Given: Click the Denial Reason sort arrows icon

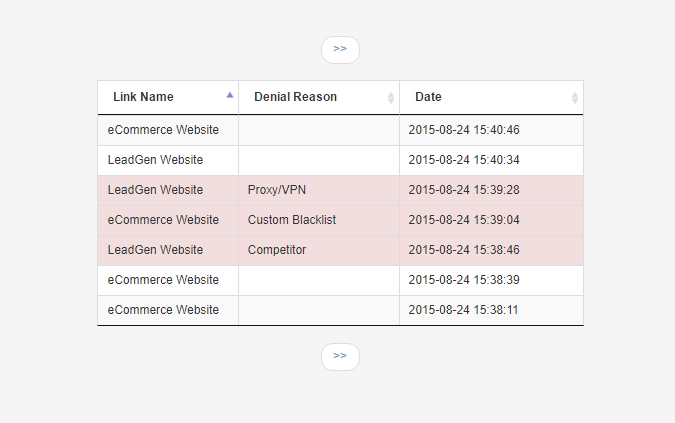Looking at the screenshot, I should (x=390, y=98).
